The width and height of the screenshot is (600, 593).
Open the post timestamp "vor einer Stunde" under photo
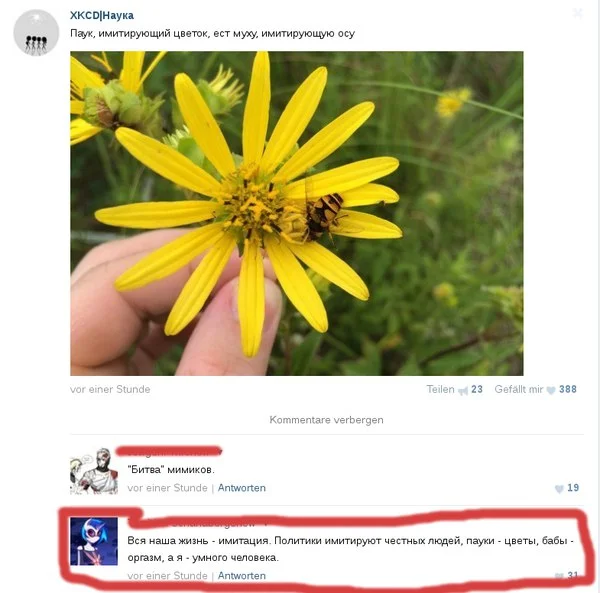point(110,389)
